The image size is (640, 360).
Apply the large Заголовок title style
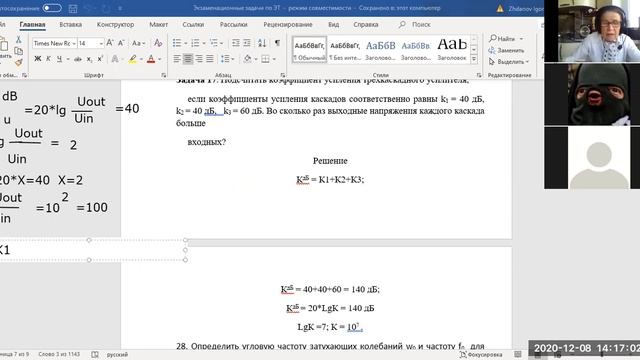click(x=452, y=50)
